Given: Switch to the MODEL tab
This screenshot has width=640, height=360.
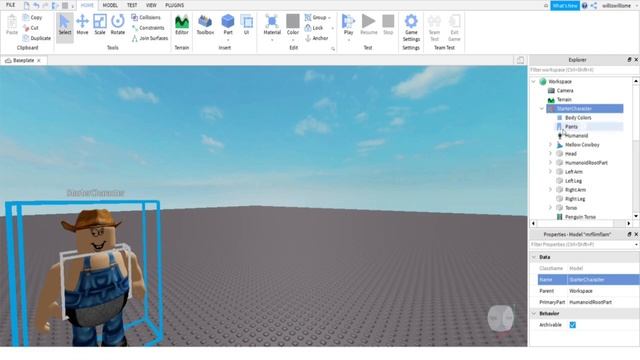Looking at the screenshot, I should coord(110,5).
